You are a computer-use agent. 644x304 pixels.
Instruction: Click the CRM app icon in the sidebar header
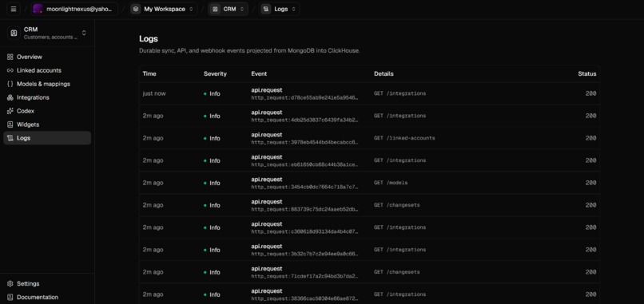point(14,34)
